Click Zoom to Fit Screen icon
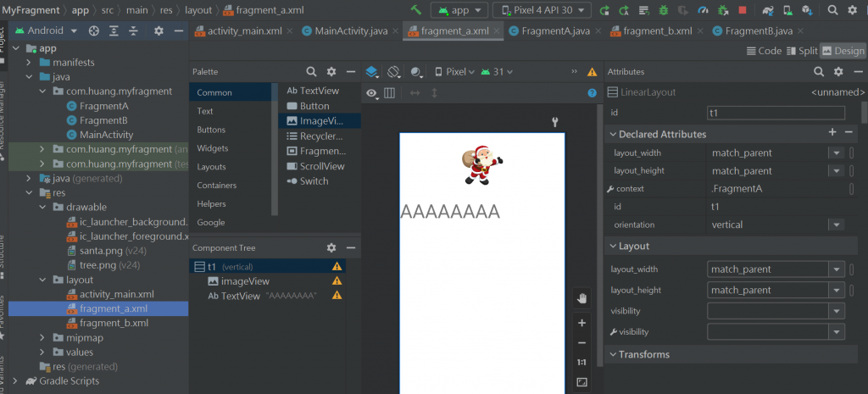 coord(581,382)
